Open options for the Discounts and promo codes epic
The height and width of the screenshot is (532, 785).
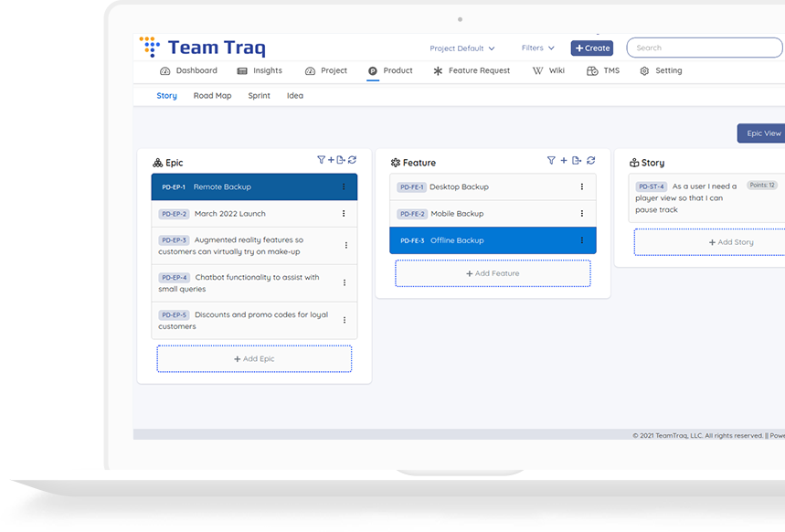345,320
